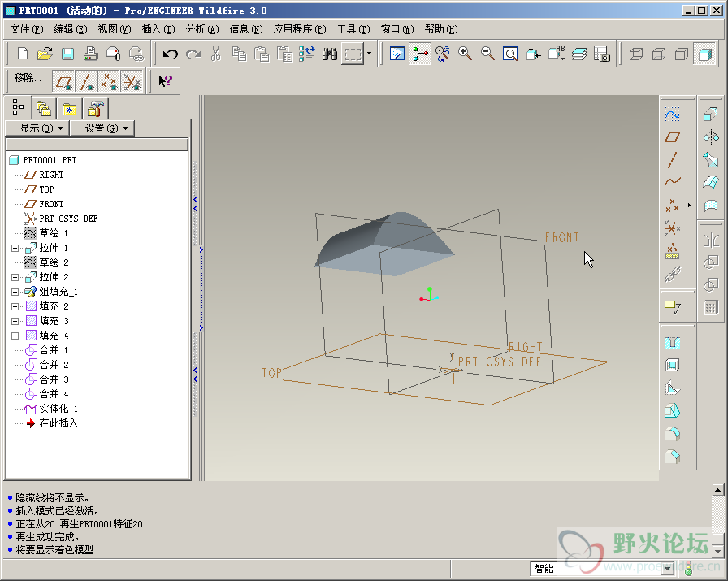
Task: Select the coordinate system tool in the right toolbar
Action: pyautogui.click(x=672, y=228)
